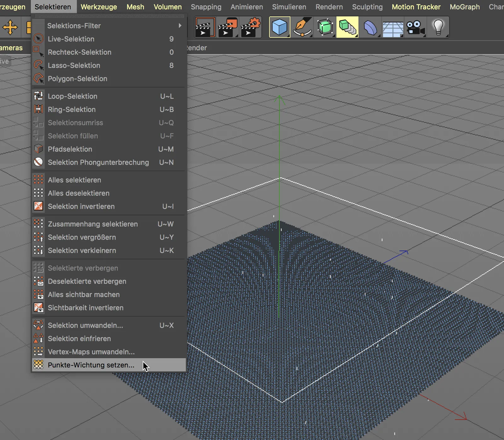504x440 pixels.
Task: Click the Selektion umwandeln icon
Action: 38,325
